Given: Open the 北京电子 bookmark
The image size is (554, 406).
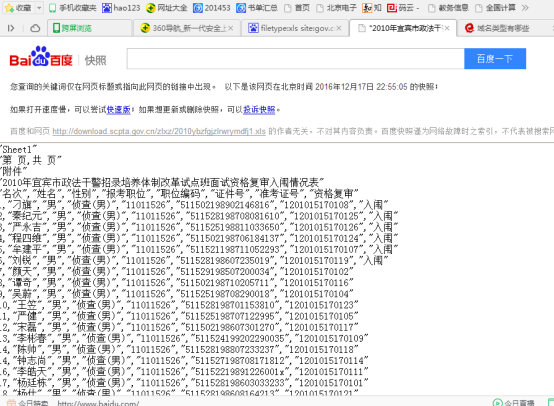Looking at the screenshot, I should point(336,8).
